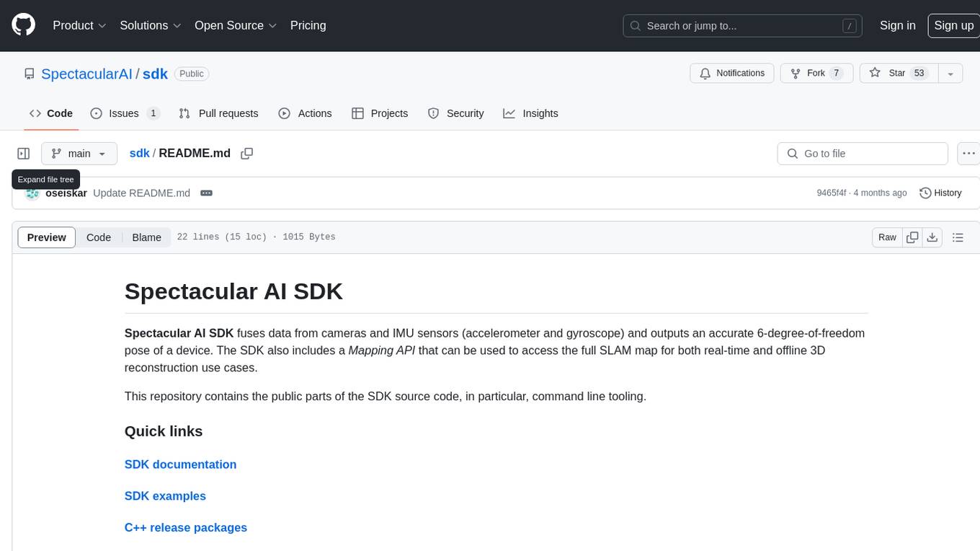View the file History
This screenshot has height=551, width=980.
click(x=940, y=193)
